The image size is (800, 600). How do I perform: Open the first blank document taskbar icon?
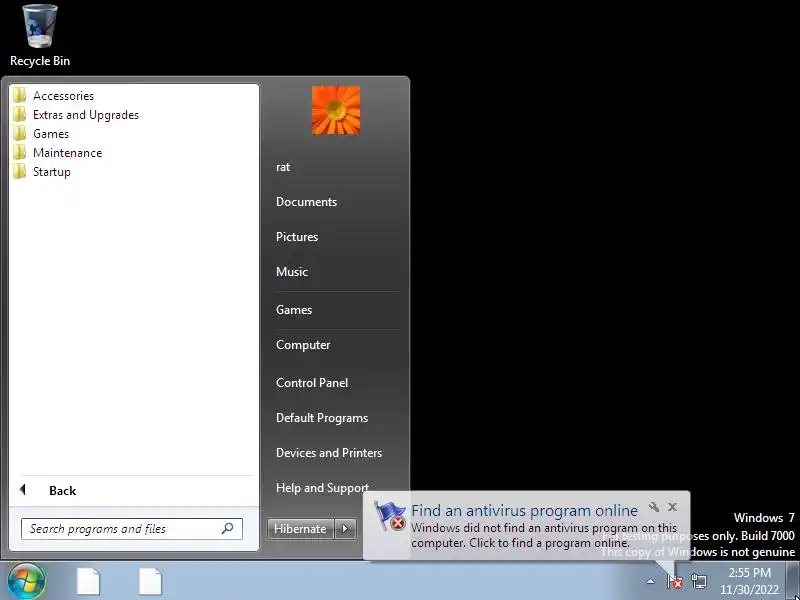[x=88, y=582]
